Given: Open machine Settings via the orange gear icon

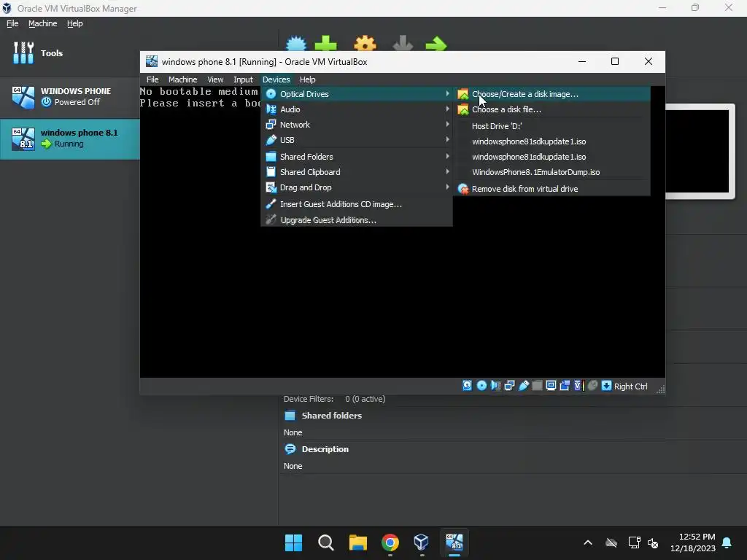Looking at the screenshot, I should [x=365, y=44].
